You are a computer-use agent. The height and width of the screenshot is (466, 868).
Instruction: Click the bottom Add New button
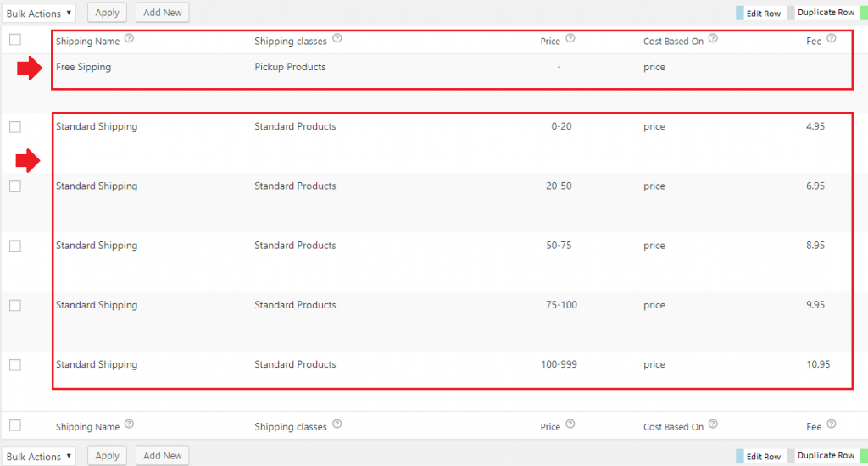pyautogui.click(x=162, y=456)
